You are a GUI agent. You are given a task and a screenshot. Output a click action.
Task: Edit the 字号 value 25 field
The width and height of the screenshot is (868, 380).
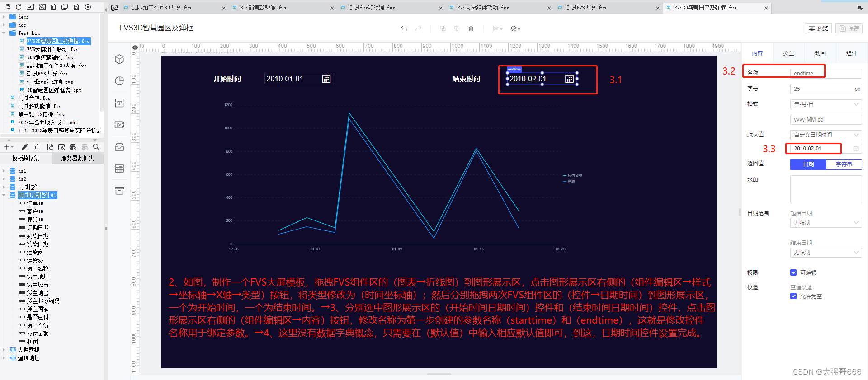coord(826,89)
